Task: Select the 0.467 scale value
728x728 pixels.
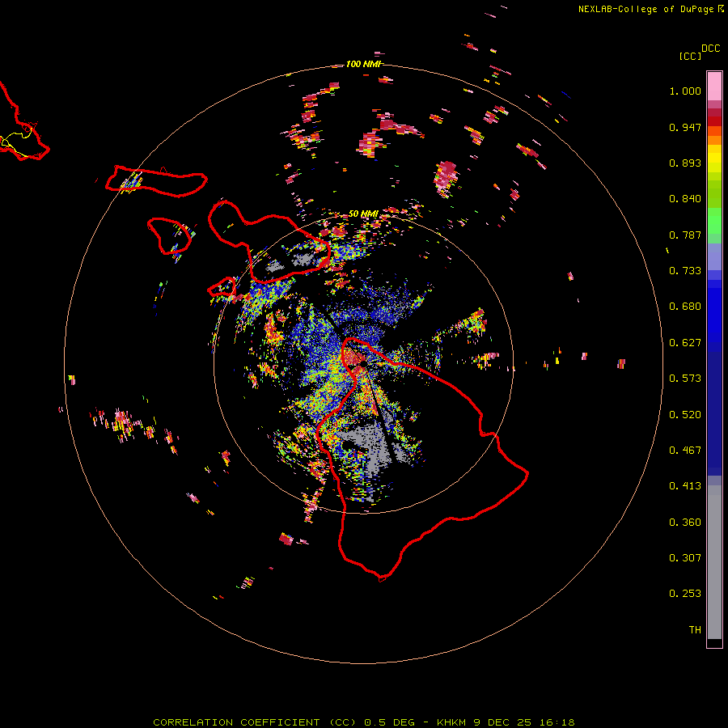Action: tap(685, 451)
